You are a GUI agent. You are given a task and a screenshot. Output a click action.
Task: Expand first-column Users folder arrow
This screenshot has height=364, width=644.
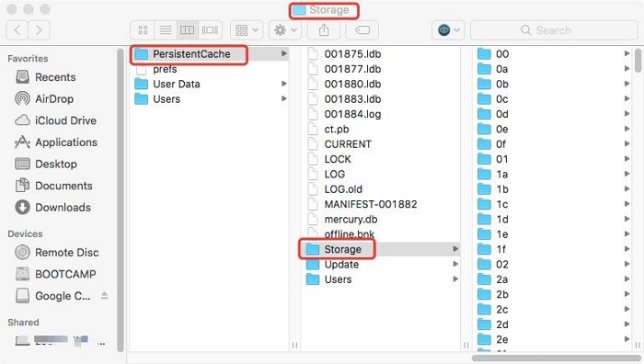coord(283,99)
